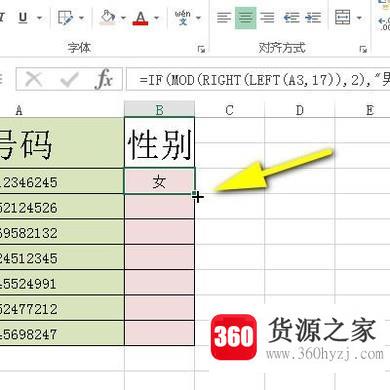Decrease indent
The width and height of the screenshot is (390, 390).
pyautogui.click(x=291, y=18)
